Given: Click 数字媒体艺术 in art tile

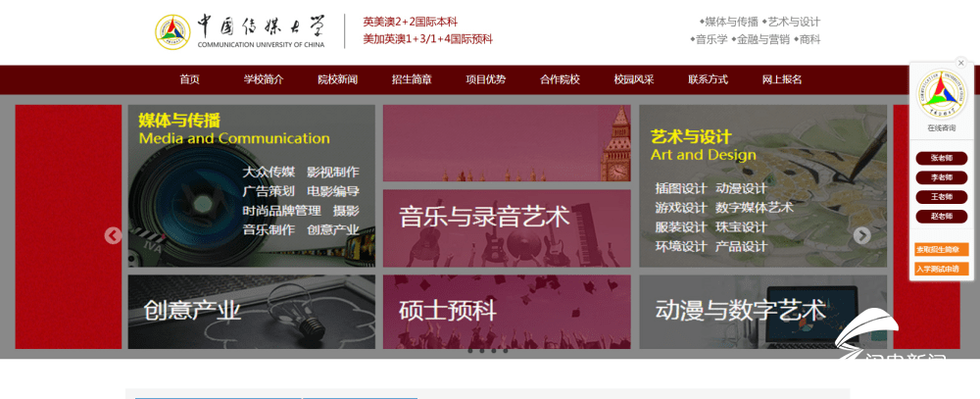Looking at the screenshot, I should coord(755,208).
